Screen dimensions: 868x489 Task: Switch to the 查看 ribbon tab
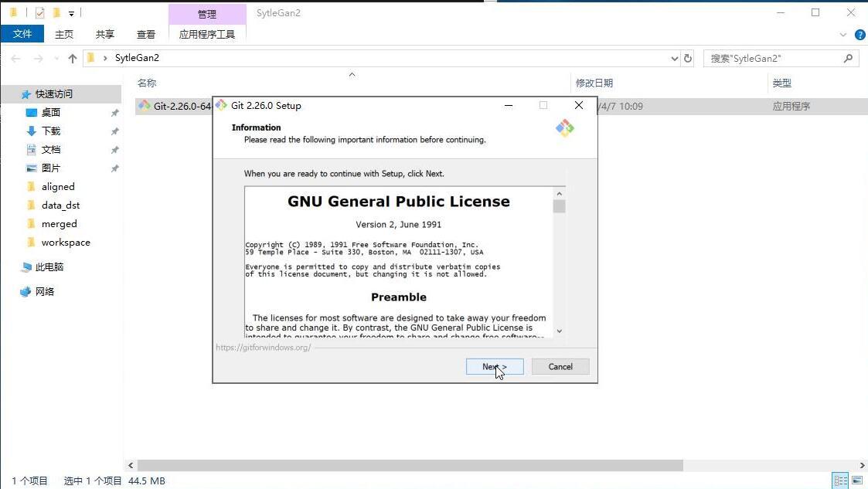coord(145,34)
